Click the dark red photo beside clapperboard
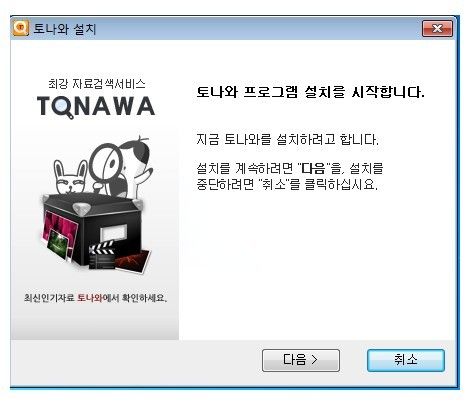The height and width of the screenshot is (404, 467). click(133, 262)
